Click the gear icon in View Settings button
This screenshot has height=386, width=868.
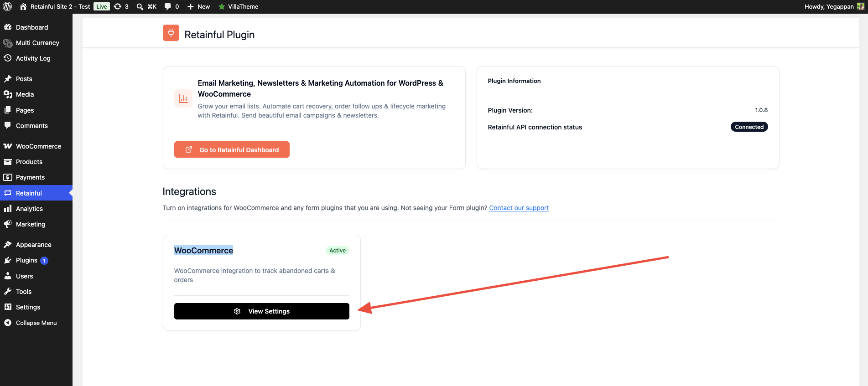[237, 311]
